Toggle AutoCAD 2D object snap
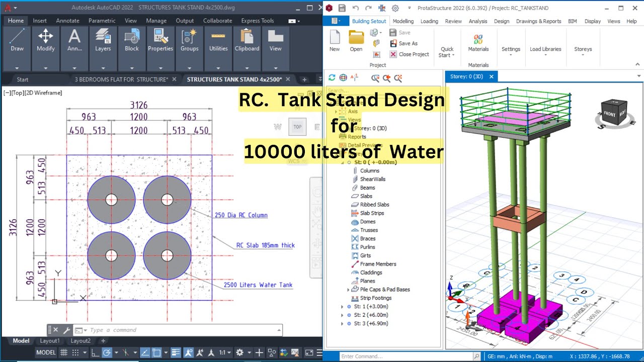Image resolution: width=644 pixels, height=362 pixels. click(x=156, y=353)
